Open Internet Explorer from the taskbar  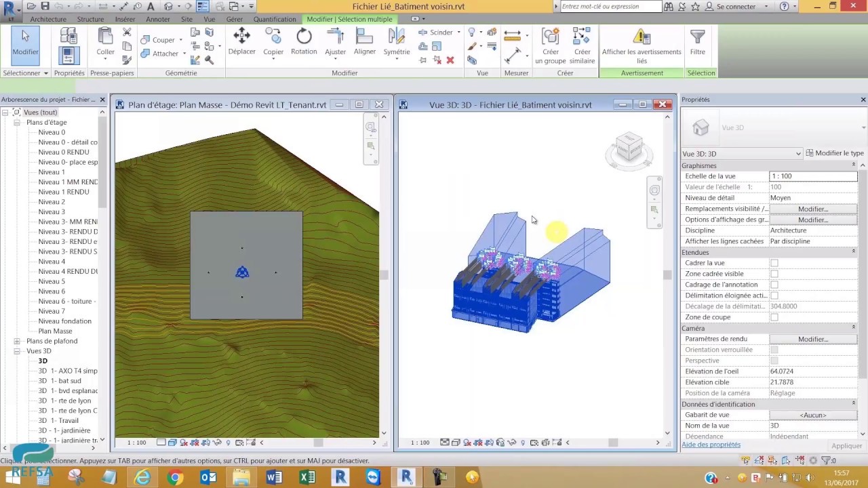pyautogui.click(x=142, y=477)
